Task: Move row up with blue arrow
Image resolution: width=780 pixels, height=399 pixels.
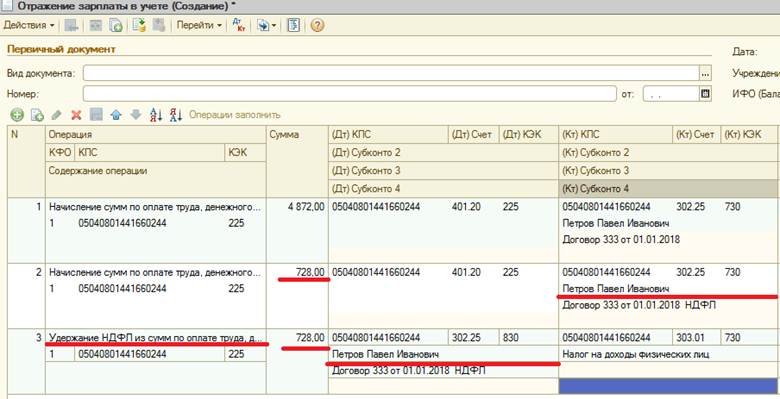Action: point(116,115)
